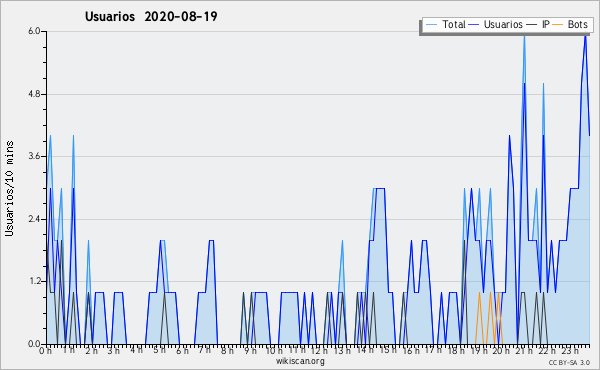Click the 14 h x-axis label

[x=365, y=350]
